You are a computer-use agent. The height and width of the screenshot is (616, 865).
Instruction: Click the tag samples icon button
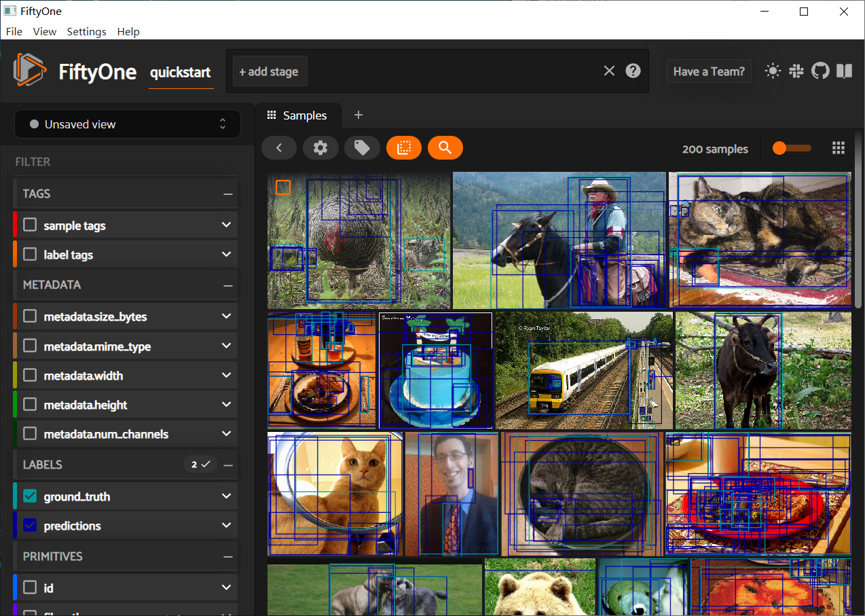362,148
